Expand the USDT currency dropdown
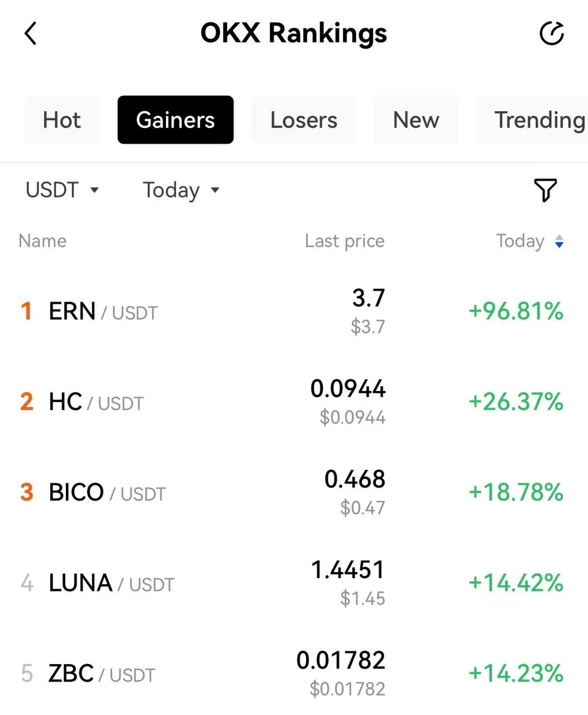This screenshot has width=588, height=715. click(63, 190)
